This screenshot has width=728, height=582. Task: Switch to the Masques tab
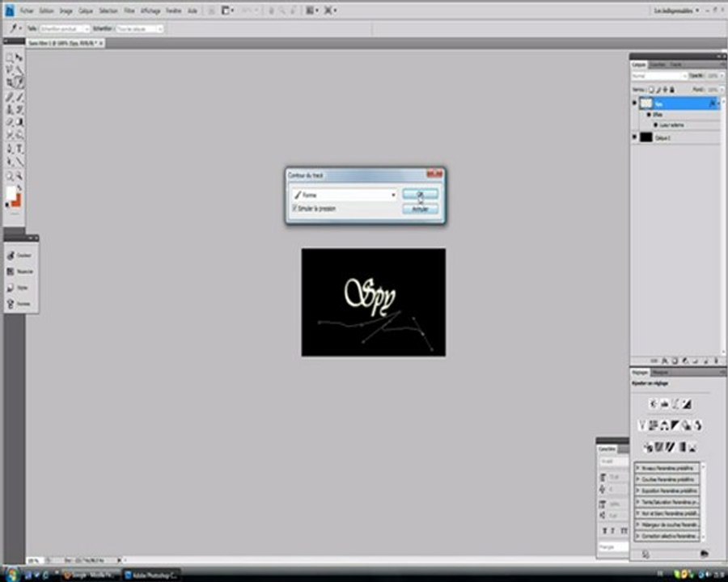click(660, 372)
